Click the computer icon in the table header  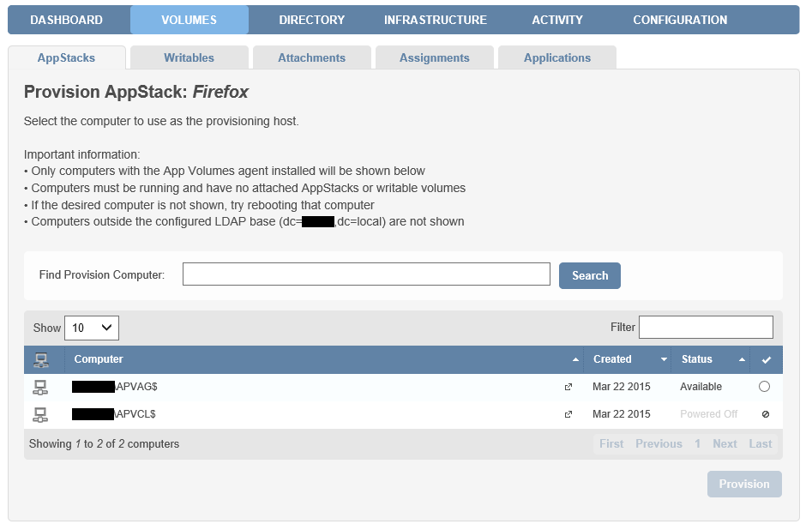pyautogui.click(x=40, y=359)
